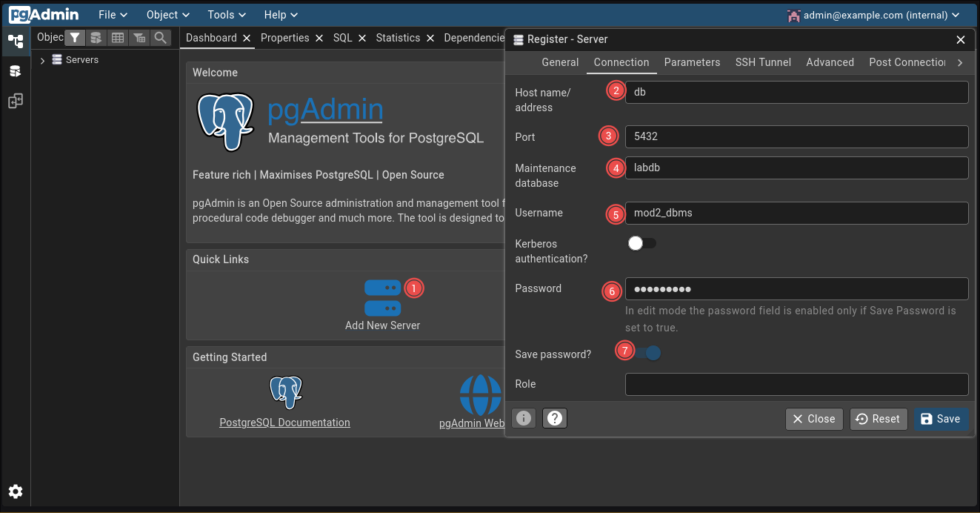Screen dimensions: 980x513
Task: Click the info icon in dialog footer
Action: pyautogui.click(x=524, y=419)
